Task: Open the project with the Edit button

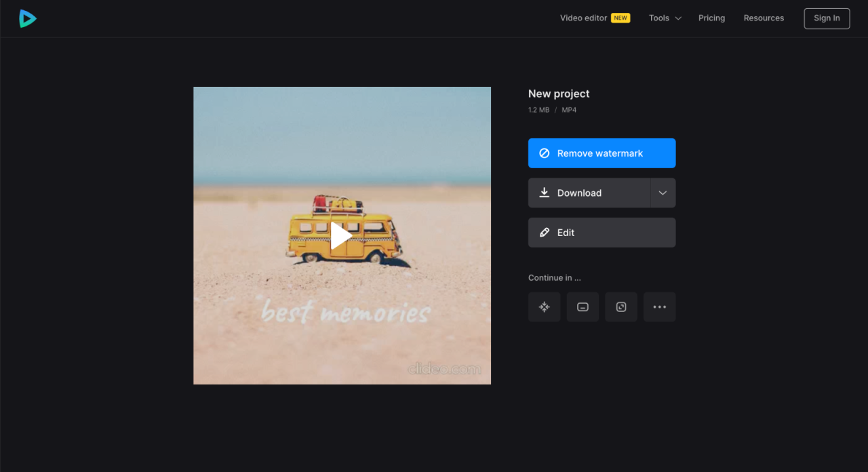Action: point(601,232)
